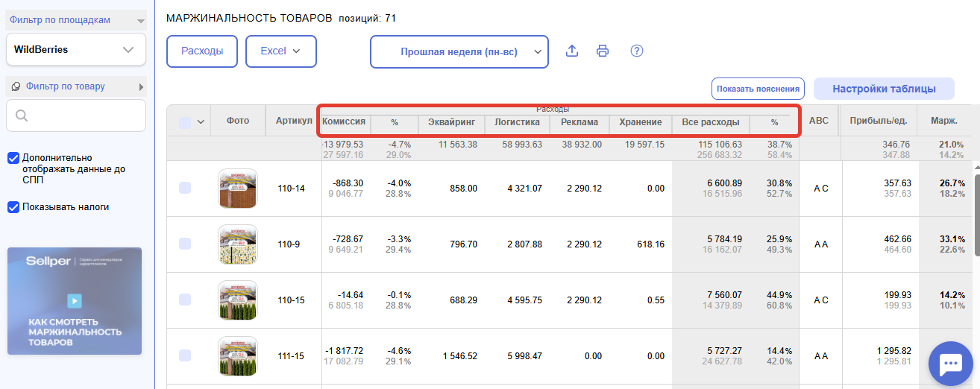Sort by the Advertising column header
The width and height of the screenshot is (980, 389).
(579, 122)
